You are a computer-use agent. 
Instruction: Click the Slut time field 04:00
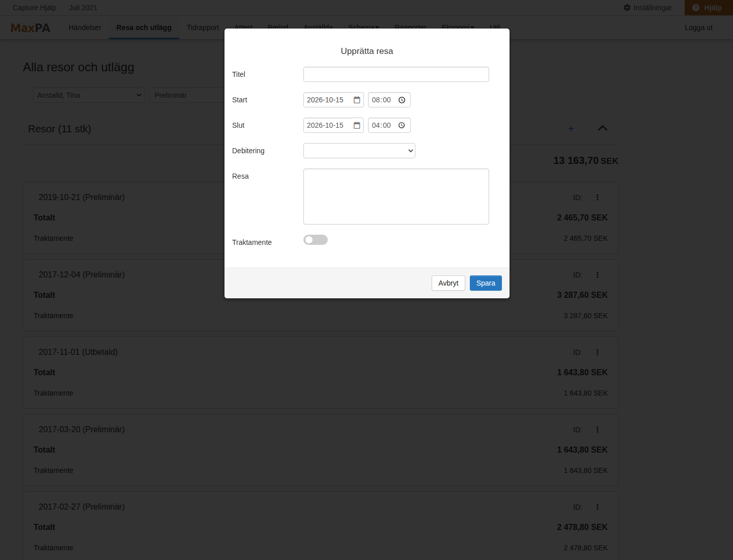pos(389,125)
